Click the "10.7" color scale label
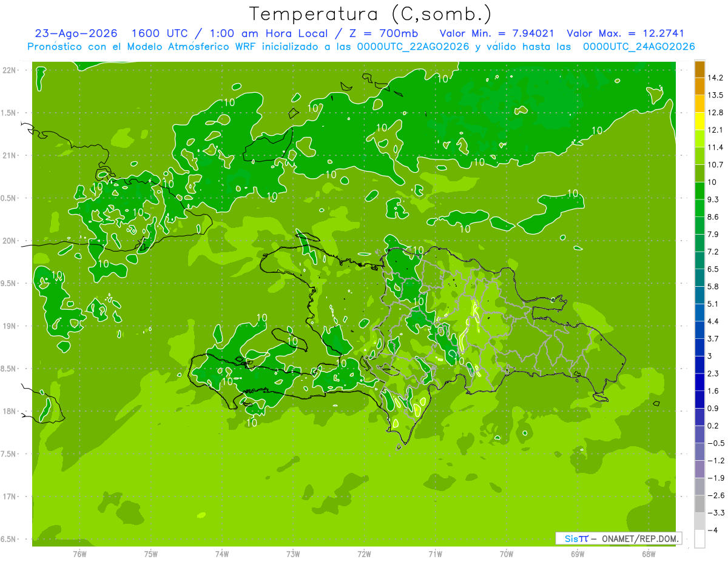The height and width of the screenshot is (562, 728). point(715,165)
